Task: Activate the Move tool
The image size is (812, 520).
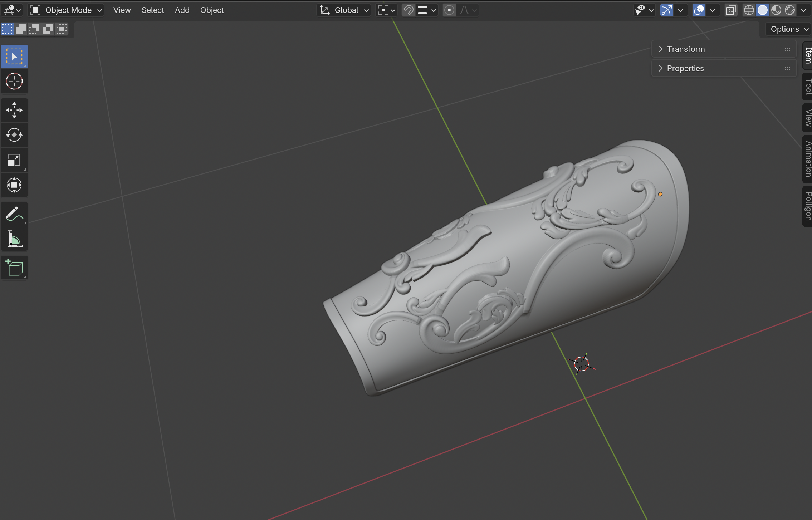Action: point(14,110)
